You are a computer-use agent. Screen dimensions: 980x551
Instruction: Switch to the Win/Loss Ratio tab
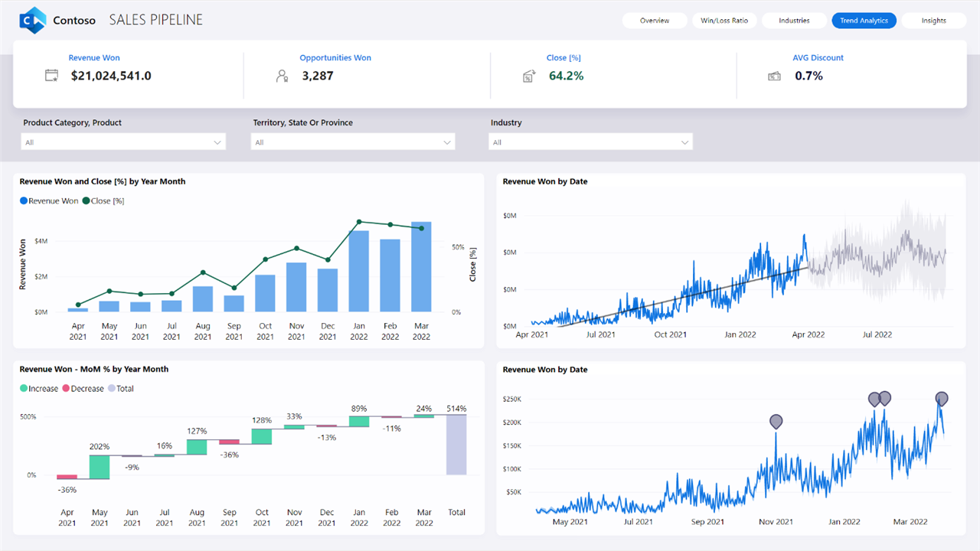724,21
